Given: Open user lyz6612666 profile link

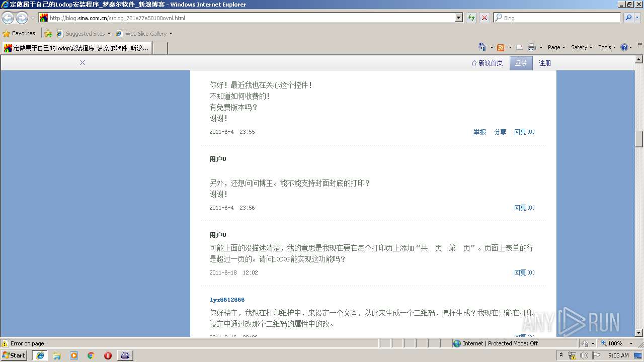Looking at the screenshot, I should [227, 300].
